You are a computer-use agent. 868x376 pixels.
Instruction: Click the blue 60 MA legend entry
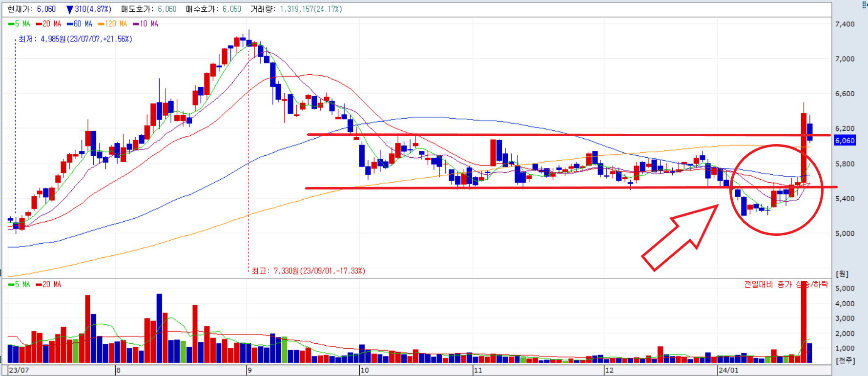(x=80, y=24)
